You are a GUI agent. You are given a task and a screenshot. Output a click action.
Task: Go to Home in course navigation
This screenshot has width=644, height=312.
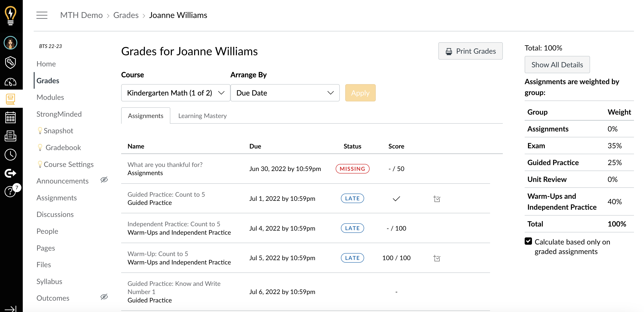pyautogui.click(x=46, y=64)
